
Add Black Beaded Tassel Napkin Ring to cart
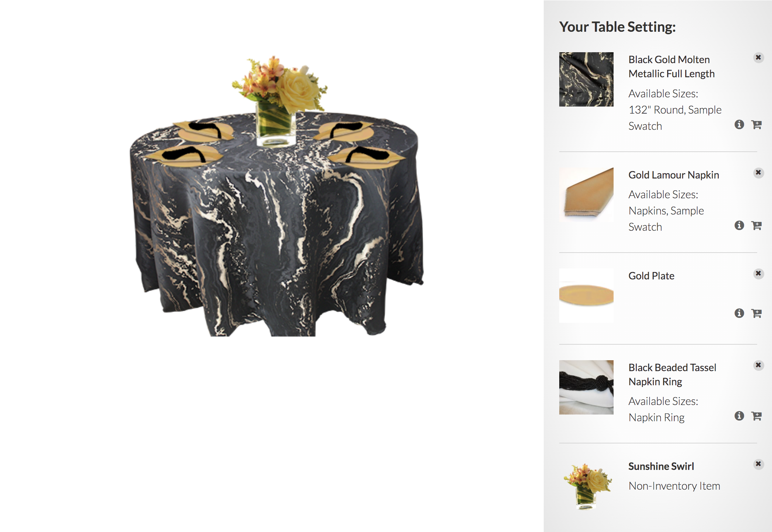click(x=756, y=416)
